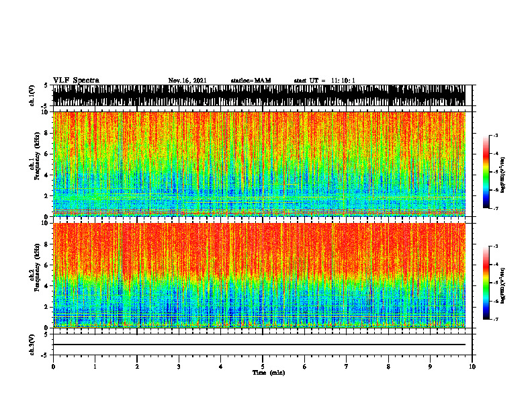
Task: Click inside the ch.1 frequency spectrogram
Action: pyautogui.click(x=259, y=164)
